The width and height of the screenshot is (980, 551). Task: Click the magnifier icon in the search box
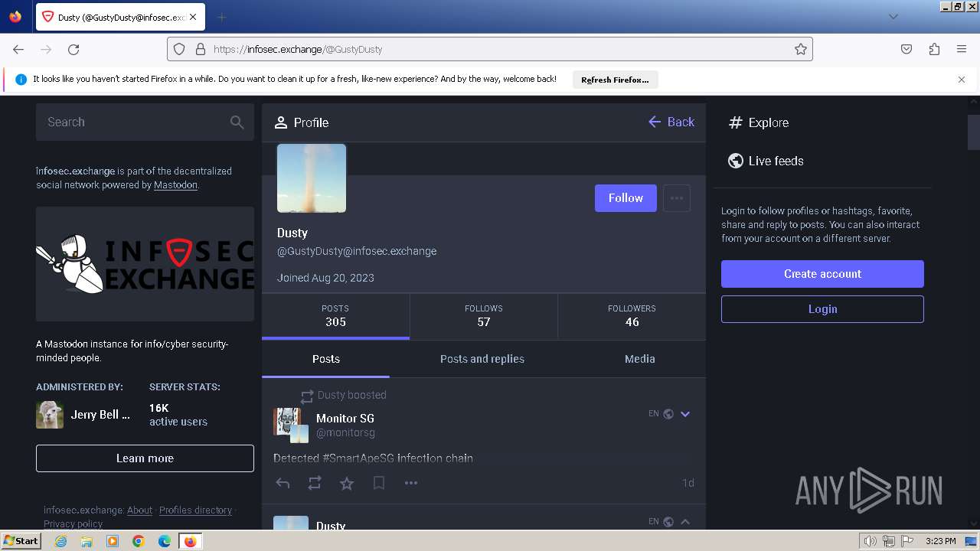pos(237,122)
